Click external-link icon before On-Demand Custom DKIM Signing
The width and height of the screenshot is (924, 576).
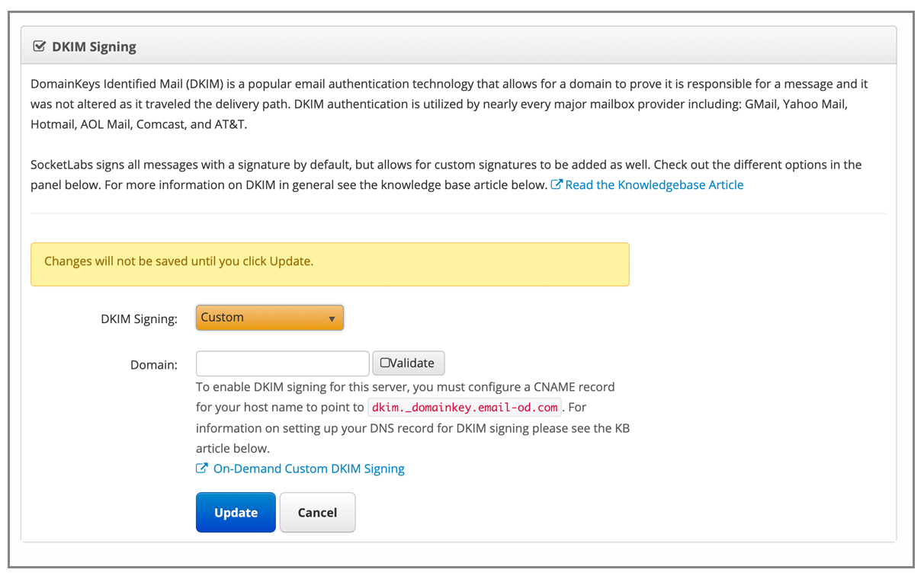pos(202,469)
